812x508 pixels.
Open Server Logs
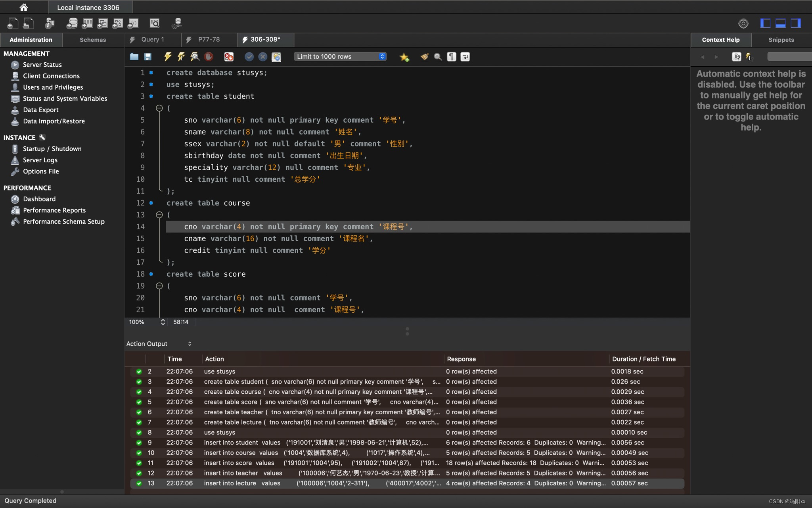pyautogui.click(x=40, y=160)
